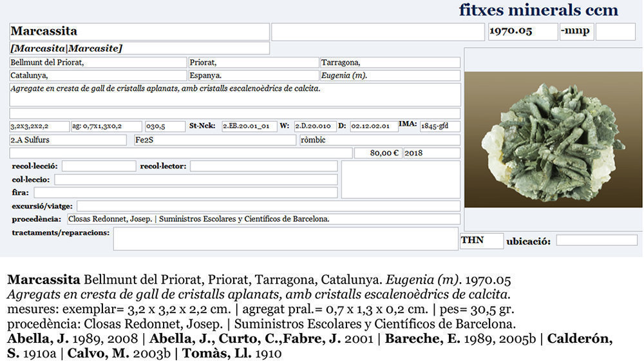
Task: Select the Espanya country field
Action: coord(253,75)
